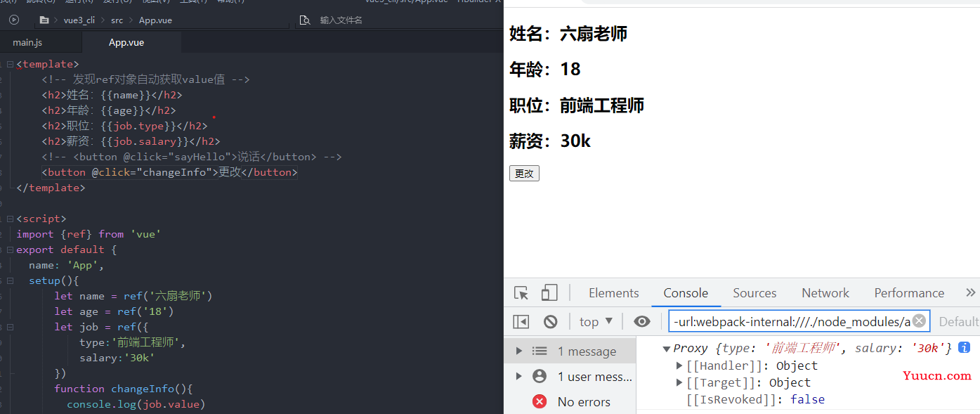980x414 pixels.
Task: Click the 年龄：18 heading
Action: pyautogui.click(x=544, y=69)
